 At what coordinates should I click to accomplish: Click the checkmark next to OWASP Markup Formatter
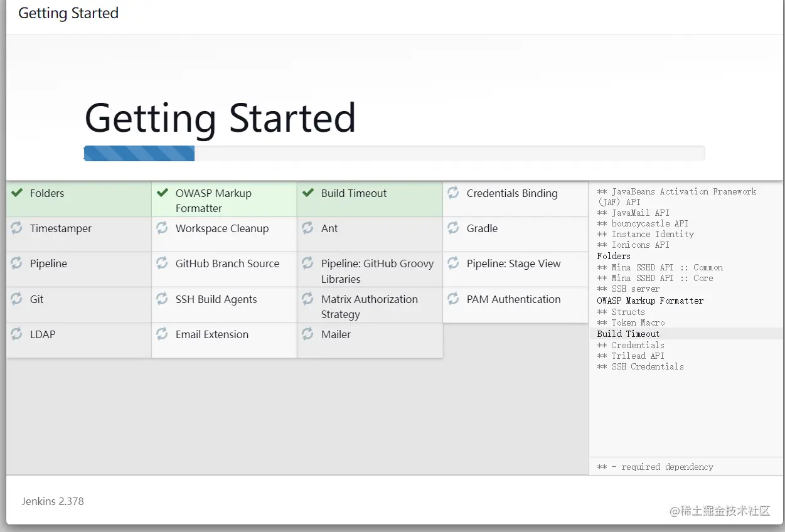click(163, 193)
